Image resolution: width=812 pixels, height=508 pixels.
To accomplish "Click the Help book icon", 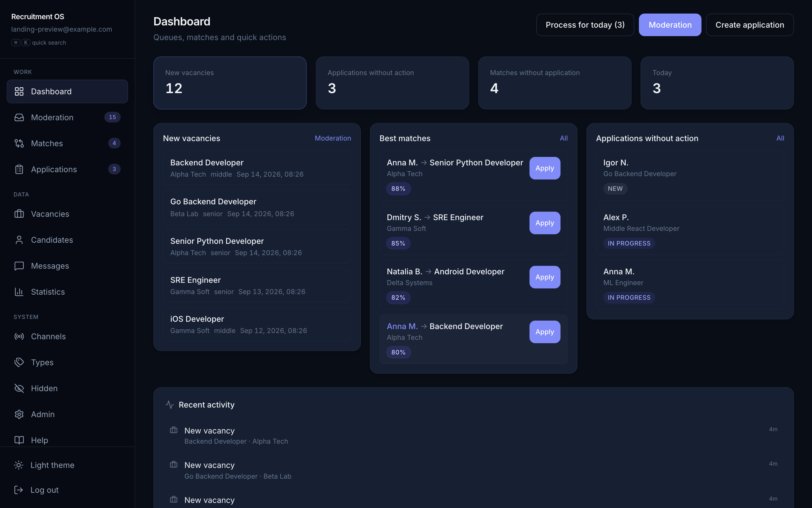I will (19, 440).
